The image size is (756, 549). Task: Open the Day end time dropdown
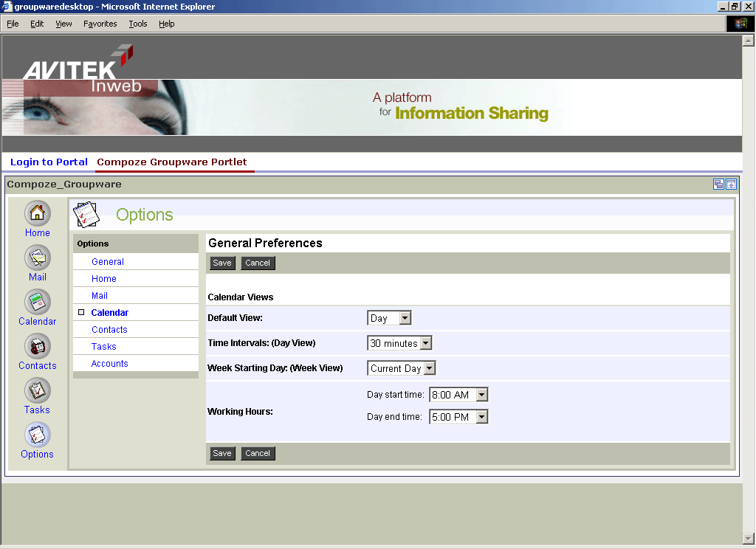[x=481, y=417]
